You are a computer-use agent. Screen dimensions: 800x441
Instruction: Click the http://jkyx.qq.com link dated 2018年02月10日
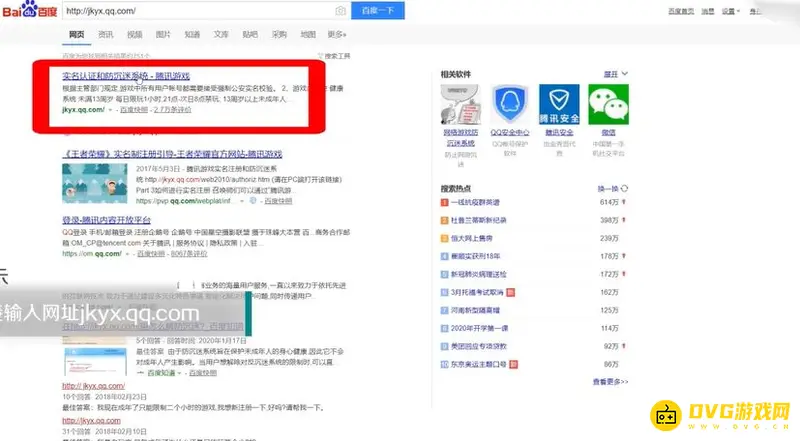(x=91, y=421)
